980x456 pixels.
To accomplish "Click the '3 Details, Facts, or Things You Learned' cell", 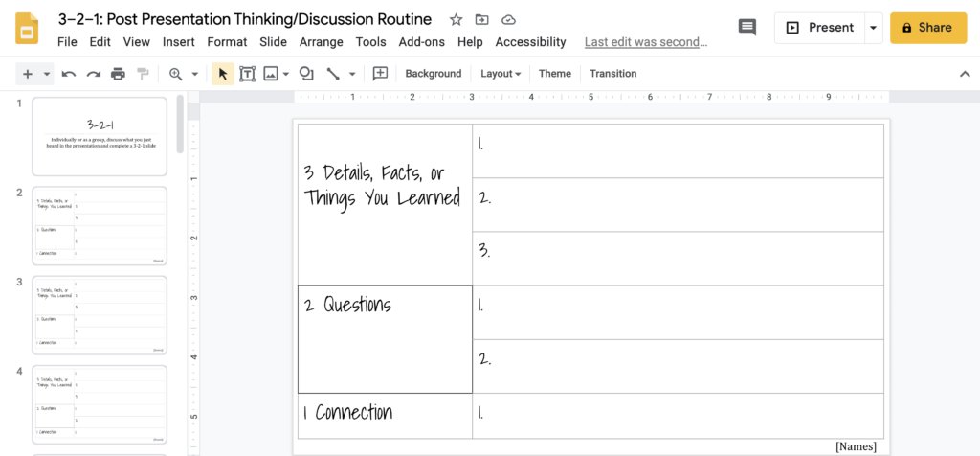I will (385, 205).
